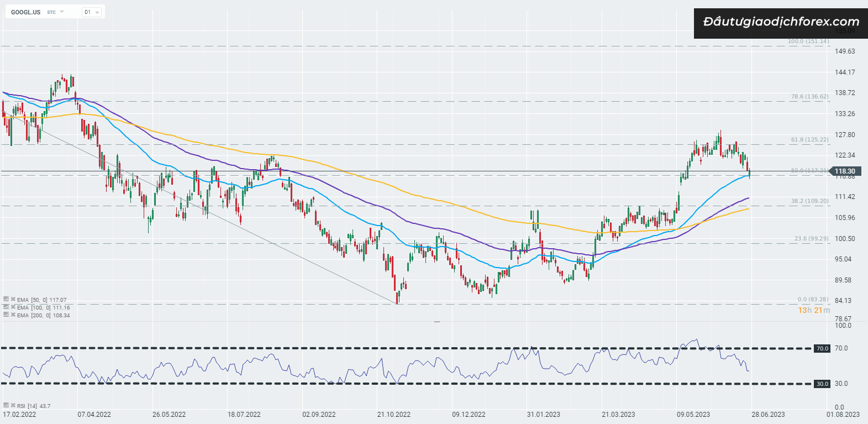Screen dimensions: 868x424
Task: Click the 31.01.2023 date on time axis
Action: click(x=544, y=415)
